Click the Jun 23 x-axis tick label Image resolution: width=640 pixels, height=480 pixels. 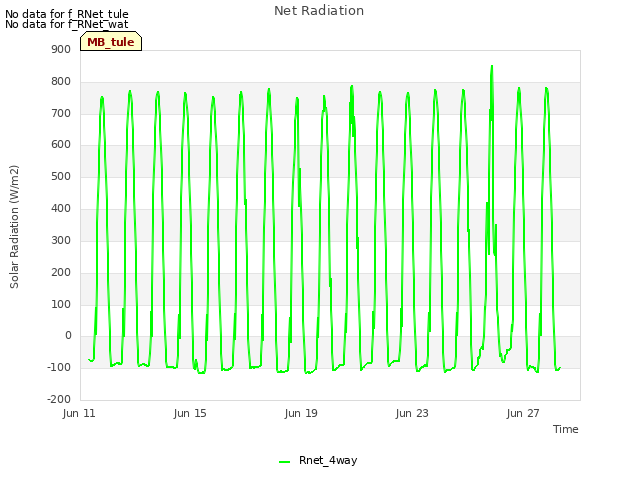point(412,413)
